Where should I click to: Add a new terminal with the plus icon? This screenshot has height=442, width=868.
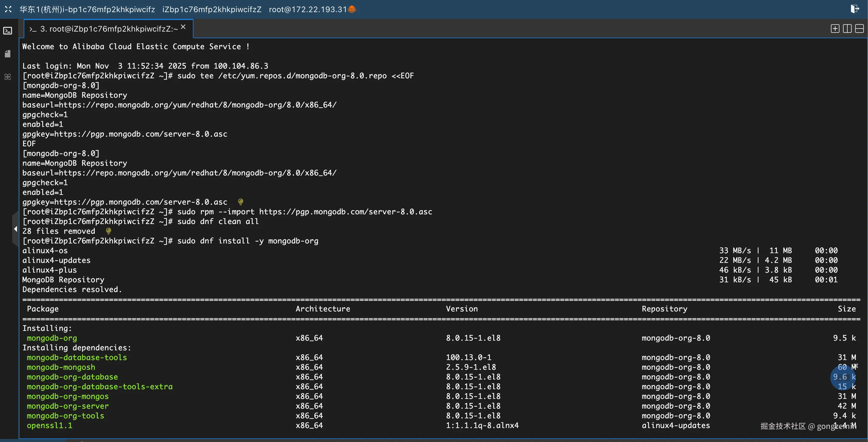point(835,29)
